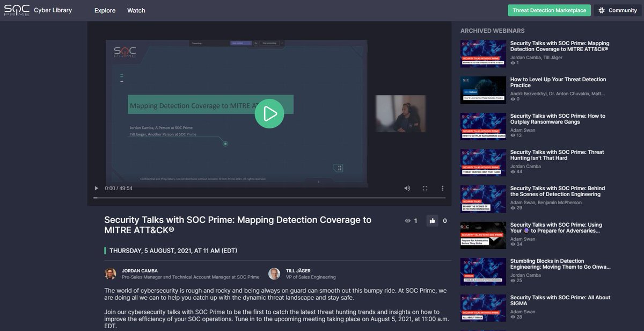Mute the webinar video volume

pos(407,188)
